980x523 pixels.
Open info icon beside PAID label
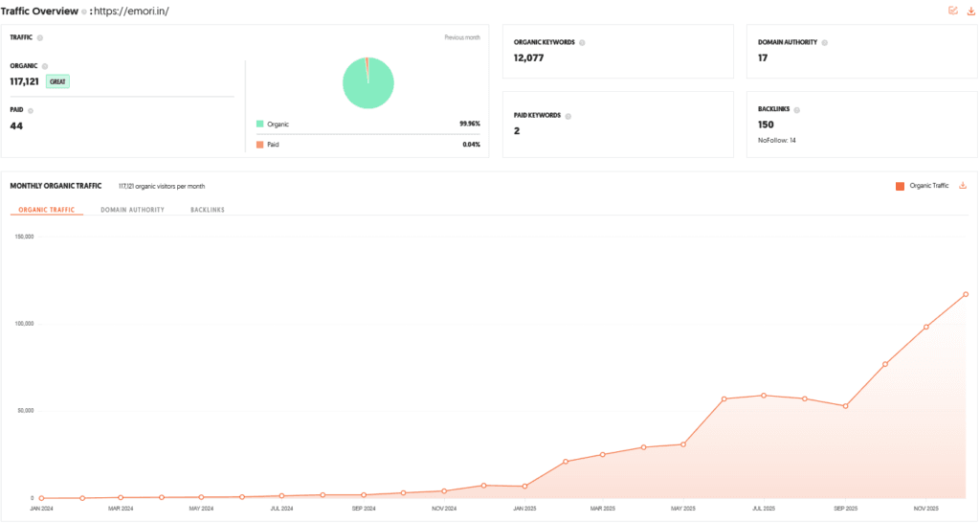31,110
